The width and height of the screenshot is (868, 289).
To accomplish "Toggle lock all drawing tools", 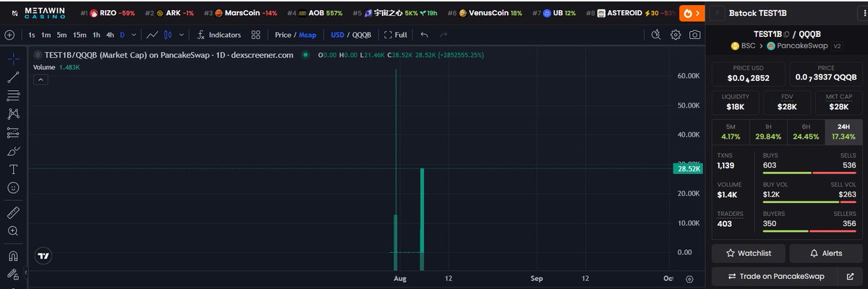I will coord(13,275).
